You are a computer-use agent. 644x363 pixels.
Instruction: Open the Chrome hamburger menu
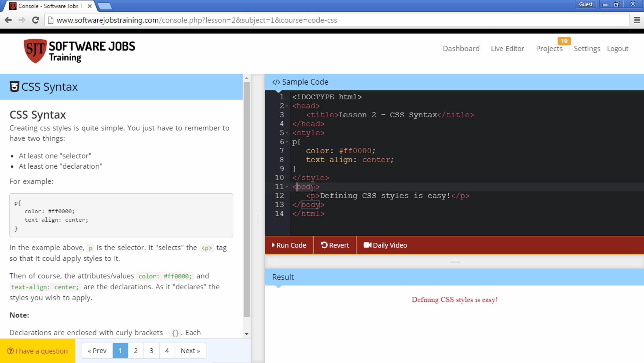(637, 20)
